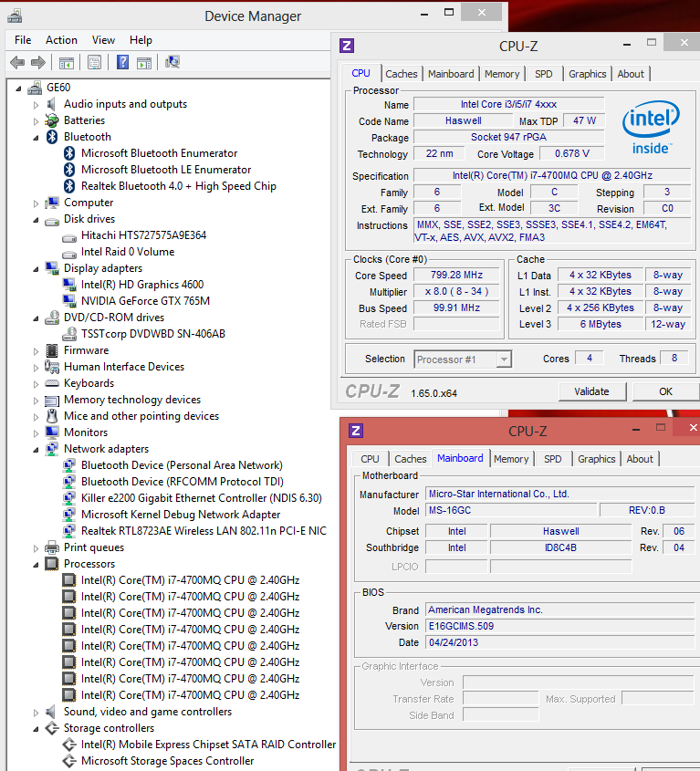700x771 pixels.
Task: Expand the Batteries node
Action: pos(37,120)
